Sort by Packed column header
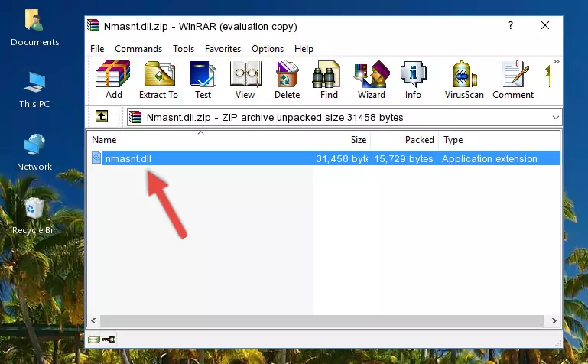Image resolution: width=588 pixels, height=364 pixels. pyautogui.click(x=404, y=140)
